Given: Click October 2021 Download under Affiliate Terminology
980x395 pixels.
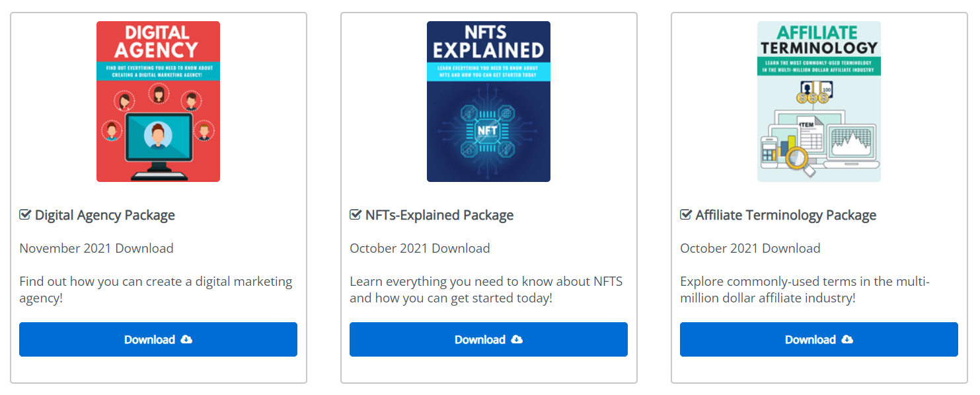Looking at the screenshot, I should (x=750, y=248).
